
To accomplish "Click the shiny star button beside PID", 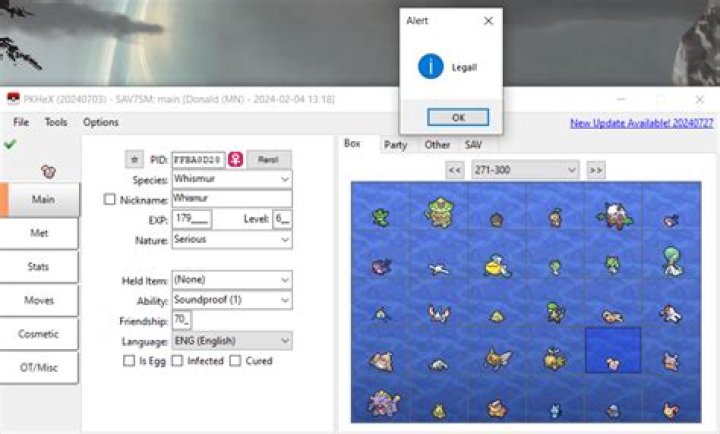I will [x=134, y=159].
